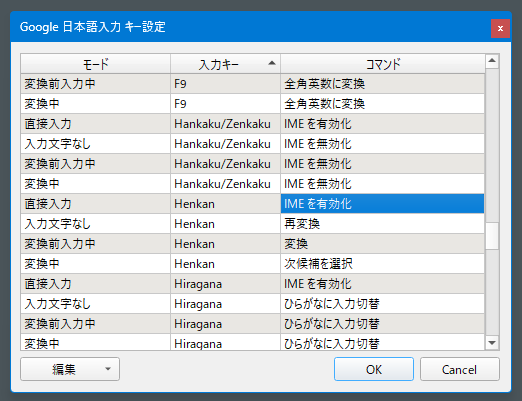Select first 全角英数に変換 command cell
This screenshot has width=522, height=401.
(x=382, y=84)
